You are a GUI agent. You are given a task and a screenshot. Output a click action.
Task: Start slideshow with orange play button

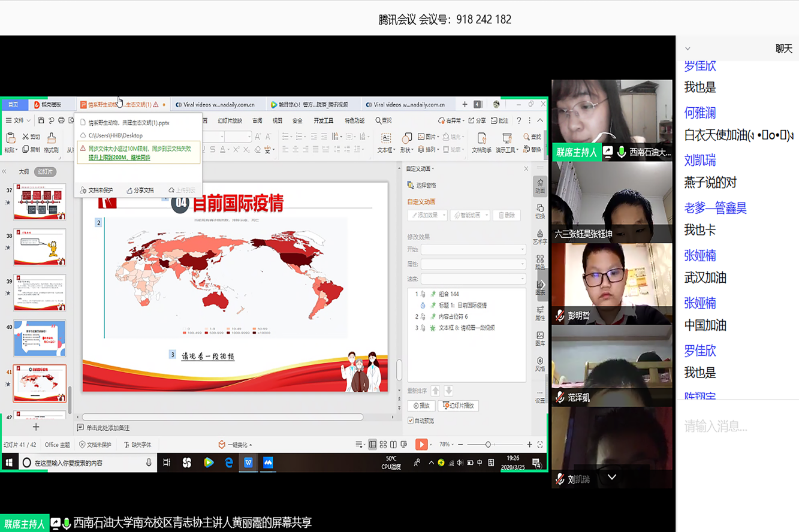pyautogui.click(x=421, y=445)
